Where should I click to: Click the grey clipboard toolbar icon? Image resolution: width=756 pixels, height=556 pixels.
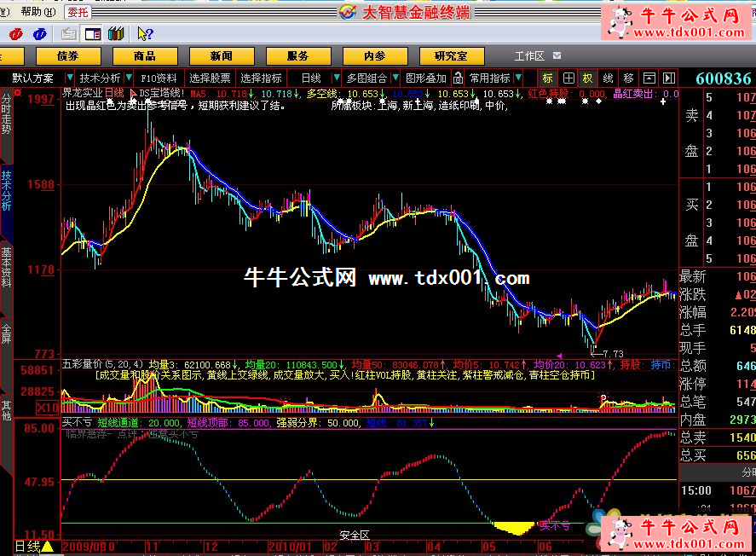(69, 34)
